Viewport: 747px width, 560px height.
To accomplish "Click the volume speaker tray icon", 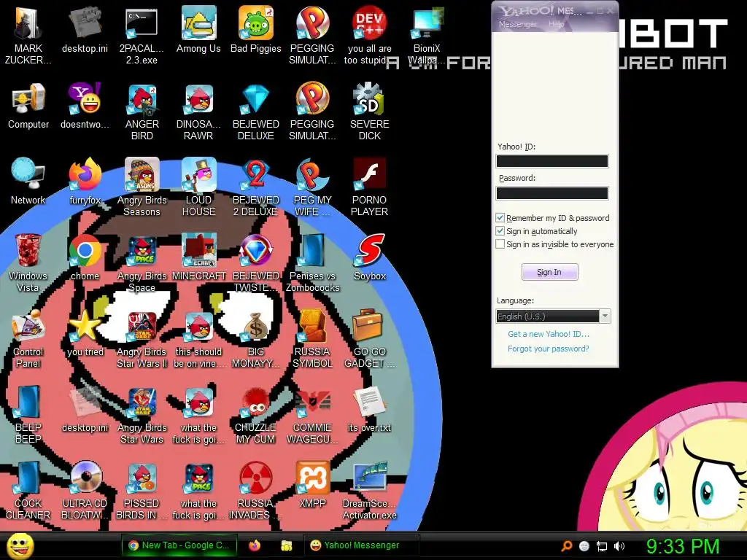I will [x=619, y=546].
